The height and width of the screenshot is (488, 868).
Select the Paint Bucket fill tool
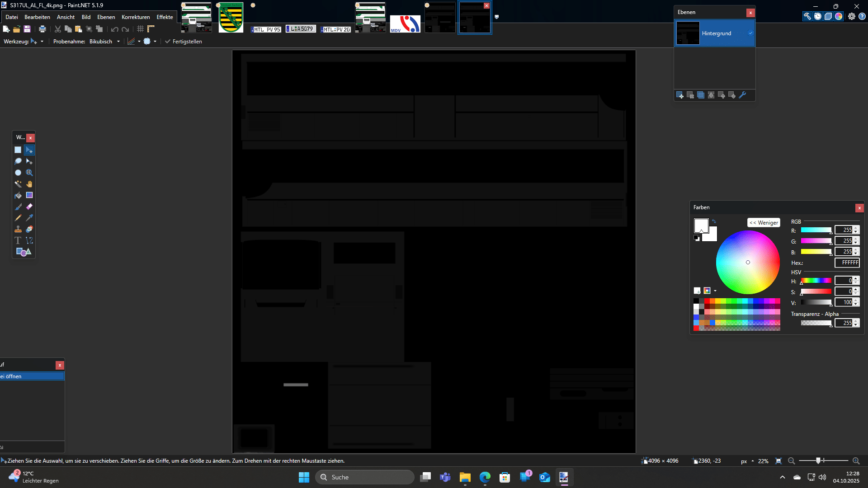coord(18,195)
